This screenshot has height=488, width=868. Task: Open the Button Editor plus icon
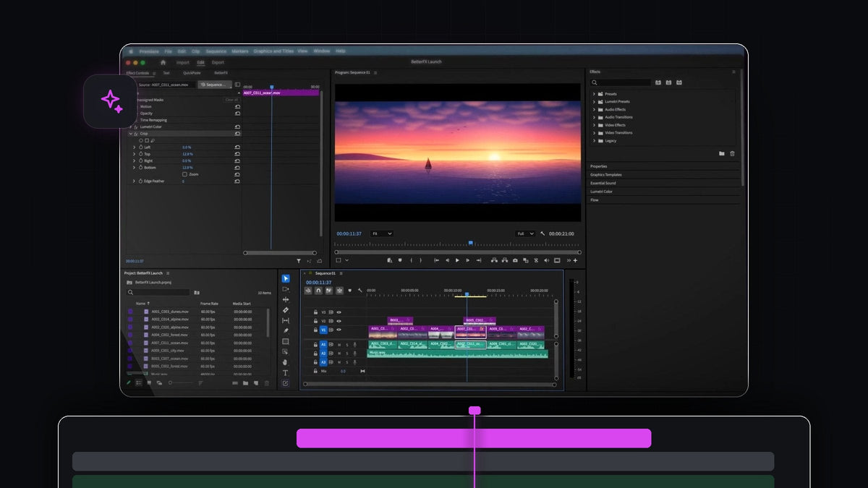coord(575,260)
